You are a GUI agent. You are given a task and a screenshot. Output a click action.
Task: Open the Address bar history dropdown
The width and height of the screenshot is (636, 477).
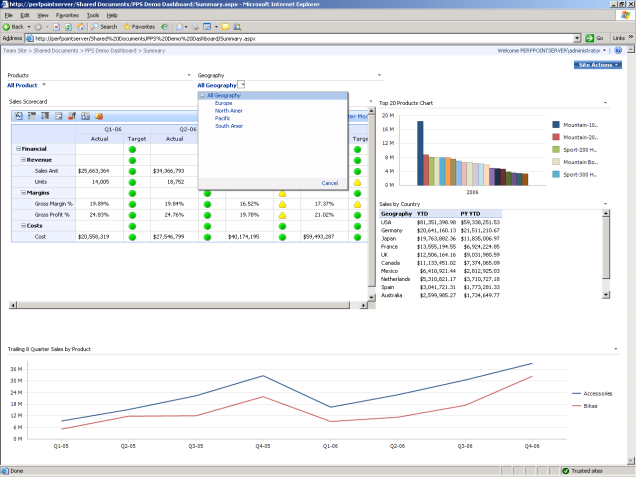coord(577,38)
